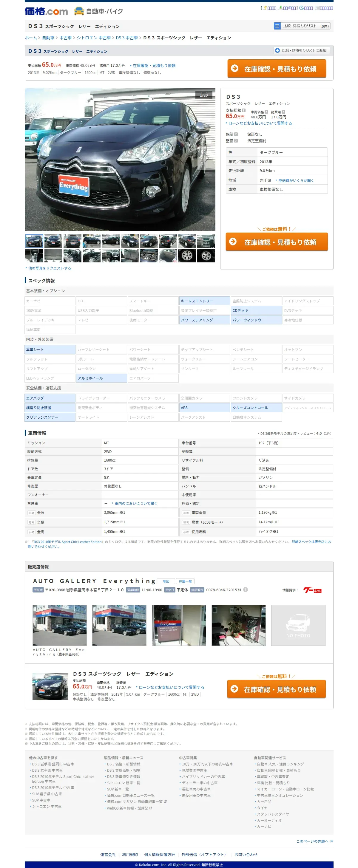
Task: Open シトロエン 中古車 in the breadcrumb
Action: pos(94,38)
